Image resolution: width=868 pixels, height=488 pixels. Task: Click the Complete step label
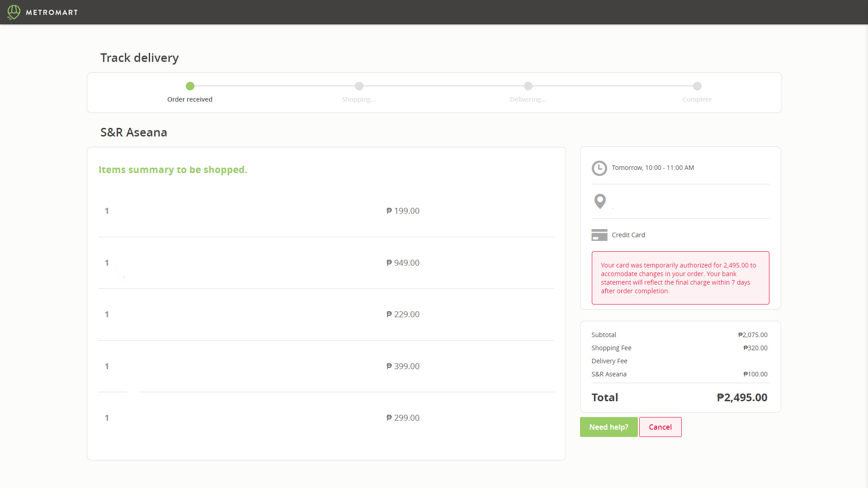coord(697,99)
